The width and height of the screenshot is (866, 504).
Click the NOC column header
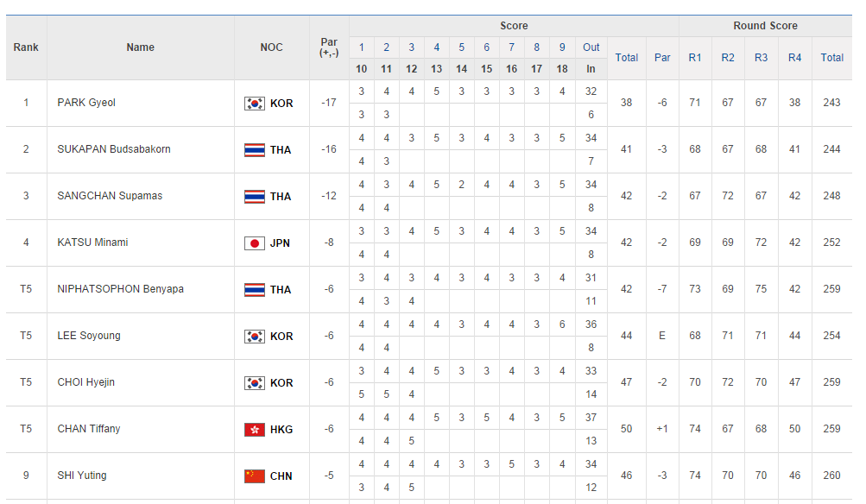click(271, 47)
